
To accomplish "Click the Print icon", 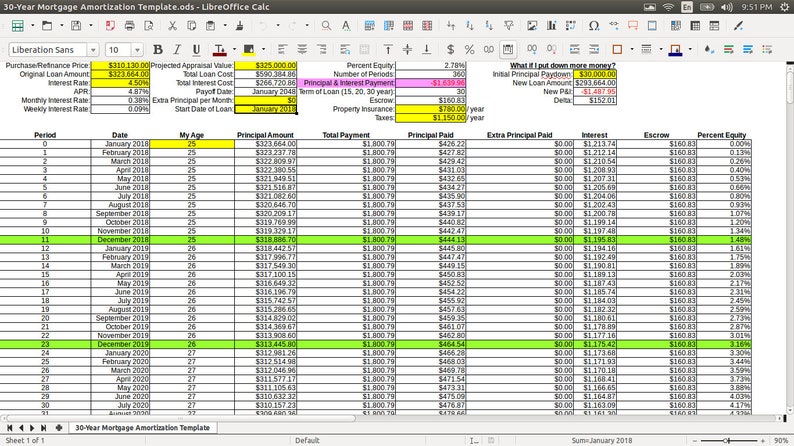I will click(x=130, y=26).
